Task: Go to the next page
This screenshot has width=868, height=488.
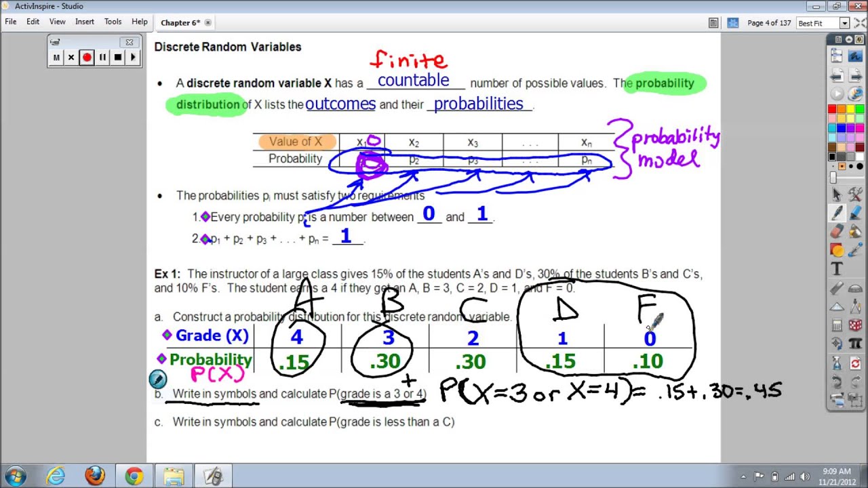Action: [856, 76]
